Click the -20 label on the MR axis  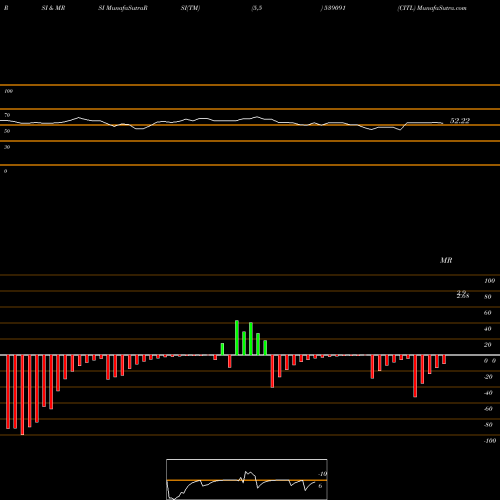(x=488, y=377)
